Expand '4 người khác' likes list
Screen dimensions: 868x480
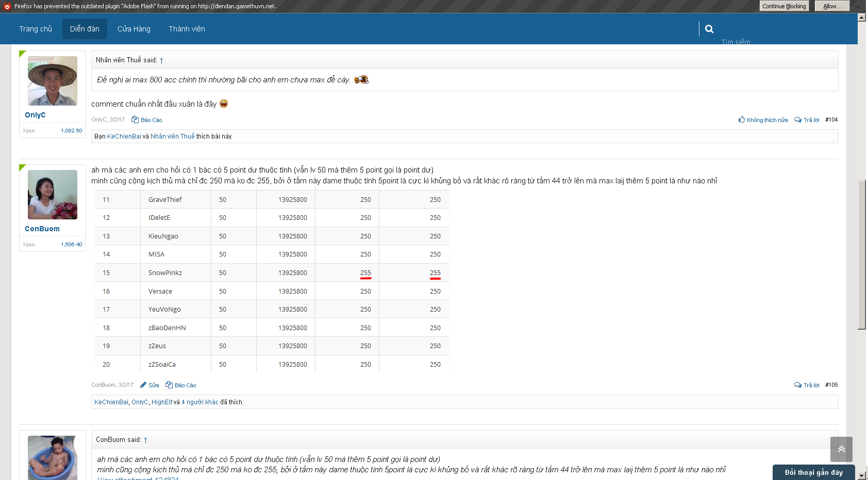pos(200,402)
